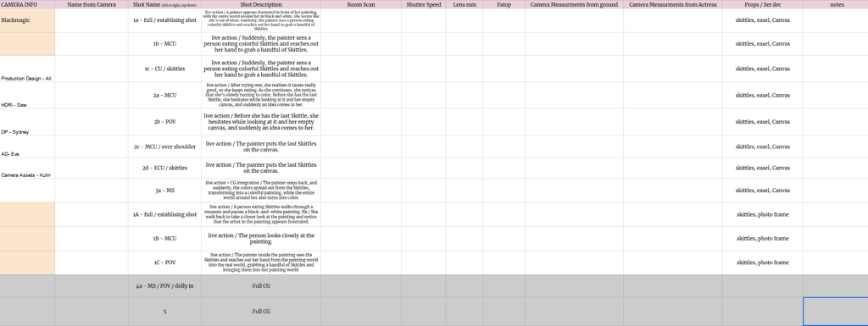Click the HDRI - Saw cell
Image resolution: width=868 pixels, height=326 pixels.
click(x=27, y=95)
